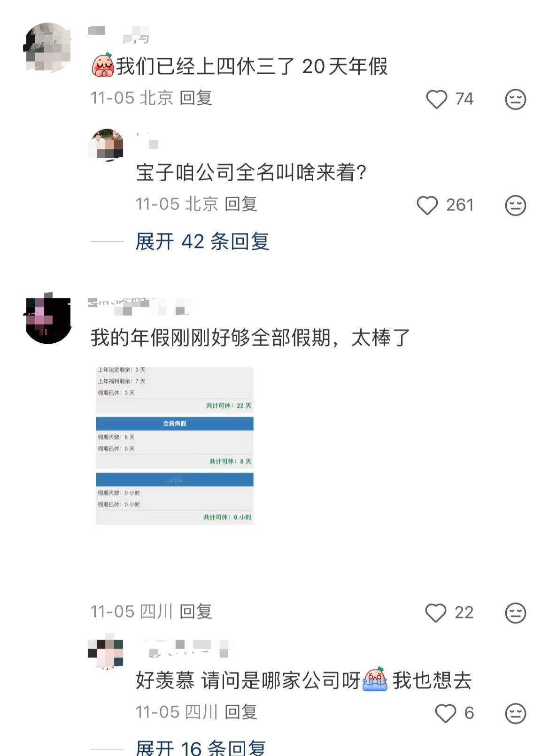Tap dislike face beside 22 likes
Image resolution: width=549 pixels, height=756 pixels.
(515, 613)
